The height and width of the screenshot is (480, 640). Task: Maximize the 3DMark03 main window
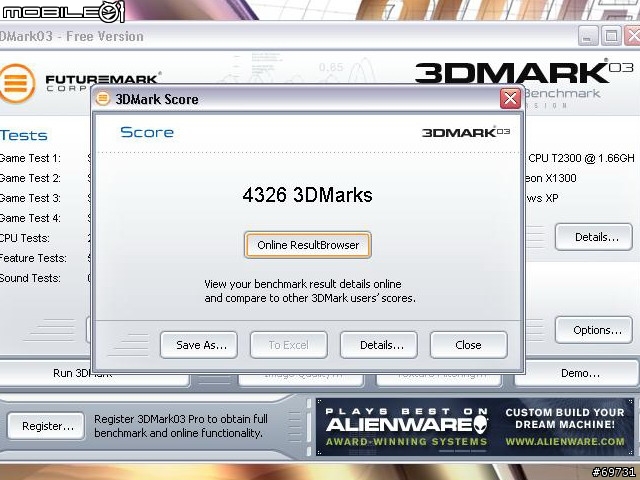tap(611, 36)
